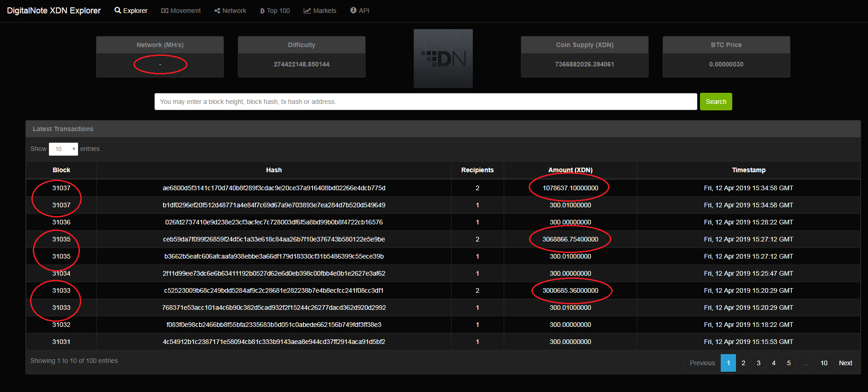This screenshot has width=868, height=392.
Task: Focus the block/hash/address search field
Action: 426,102
